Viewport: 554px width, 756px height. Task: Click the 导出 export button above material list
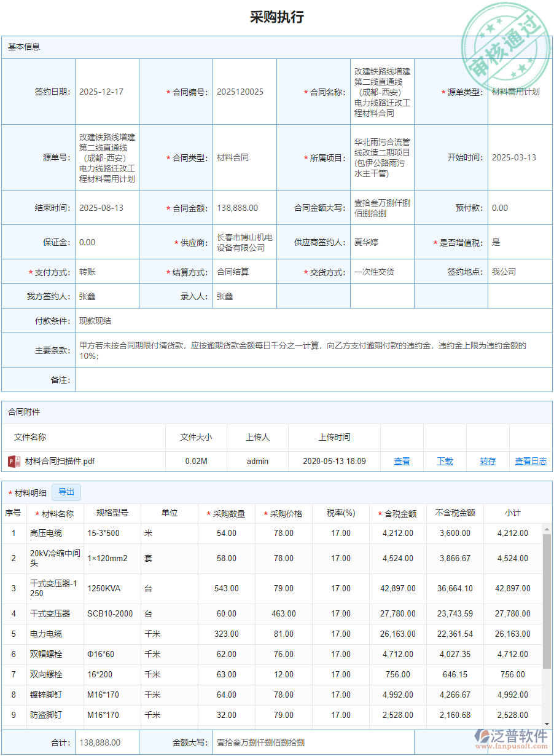[x=66, y=492]
